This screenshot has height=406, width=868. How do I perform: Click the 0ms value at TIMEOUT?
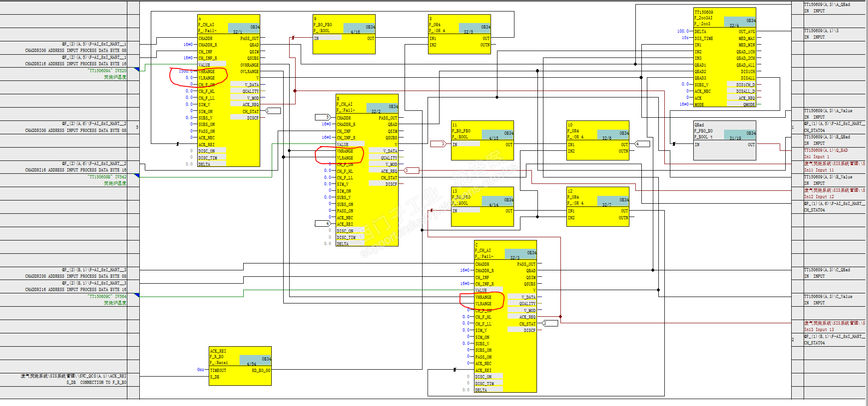tap(200, 370)
